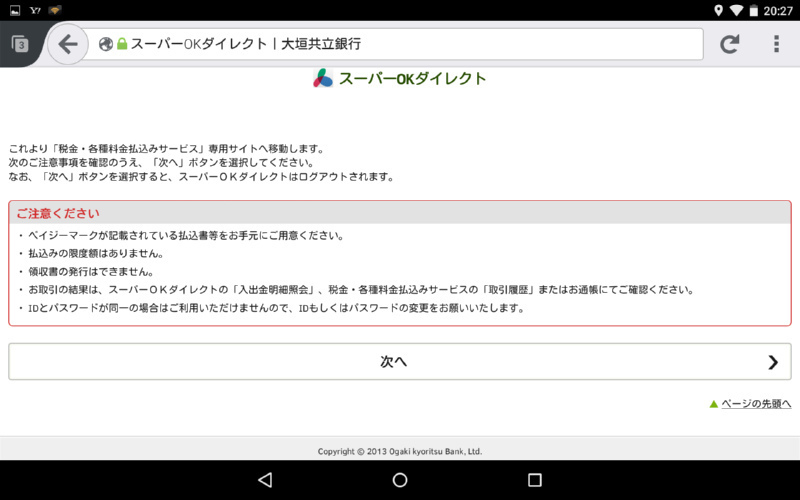This screenshot has height=500, width=800.
Task: Tap the picture notification icon in status bar
Action: 15,10
